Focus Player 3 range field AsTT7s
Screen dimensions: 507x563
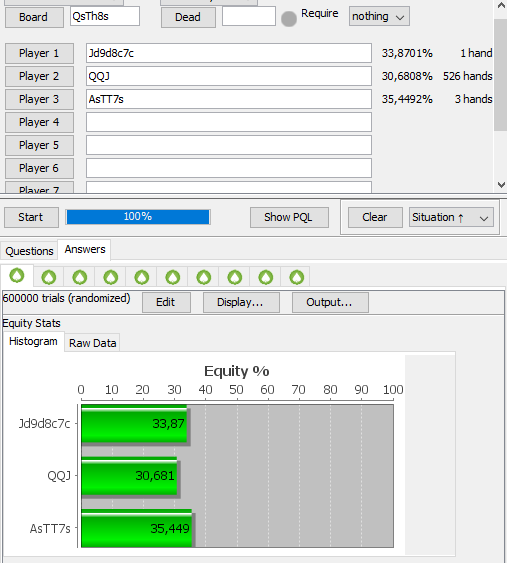(x=229, y=99)
